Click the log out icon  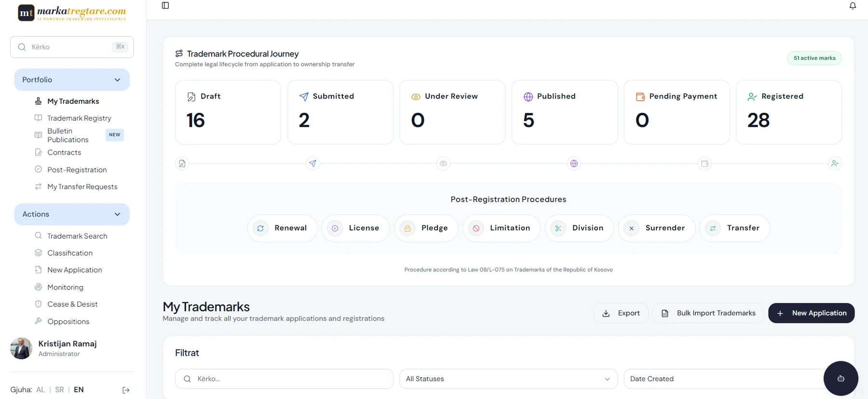coord(126,390)
